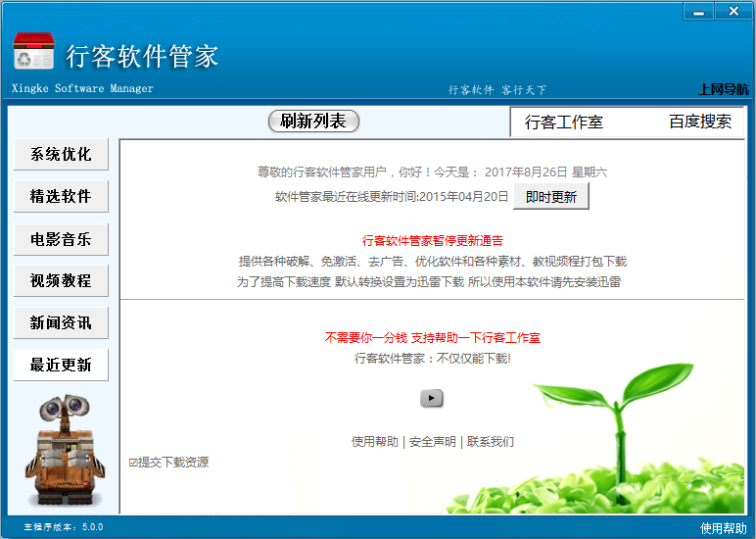
Task: Open 使用帮助 in the bottom status bar
Action: [723, 528]
